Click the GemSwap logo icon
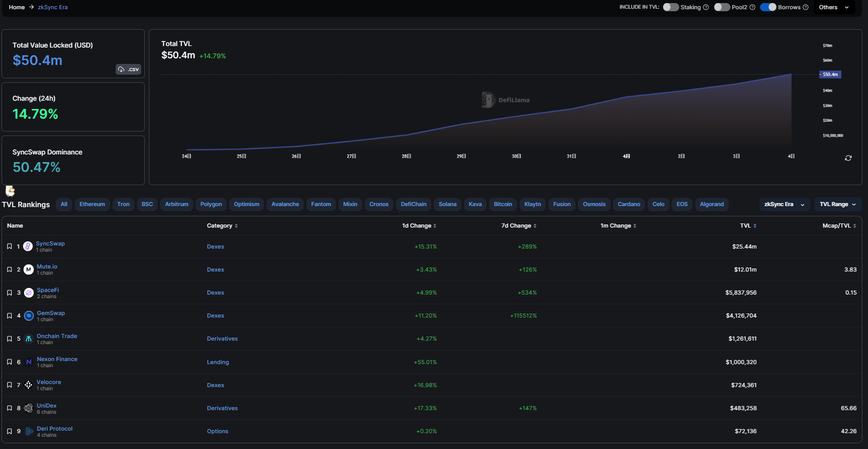 29,316
